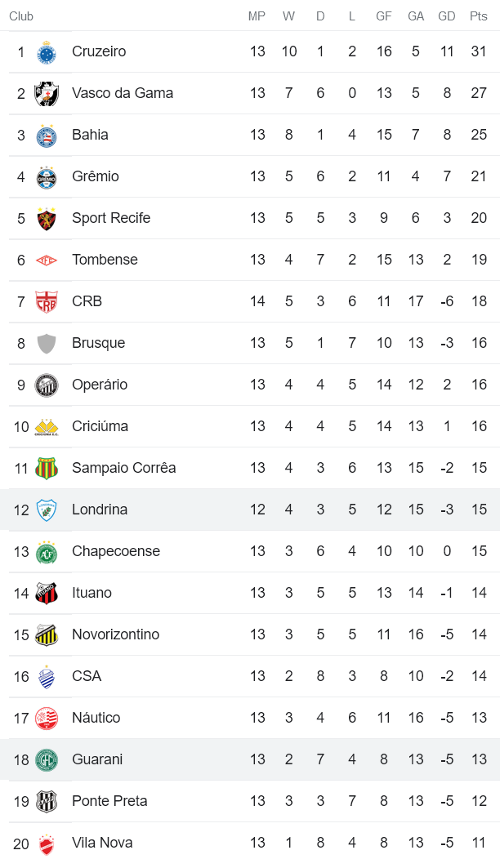Click the Cruzeiro club crest icon

click(x=47, y=52)
